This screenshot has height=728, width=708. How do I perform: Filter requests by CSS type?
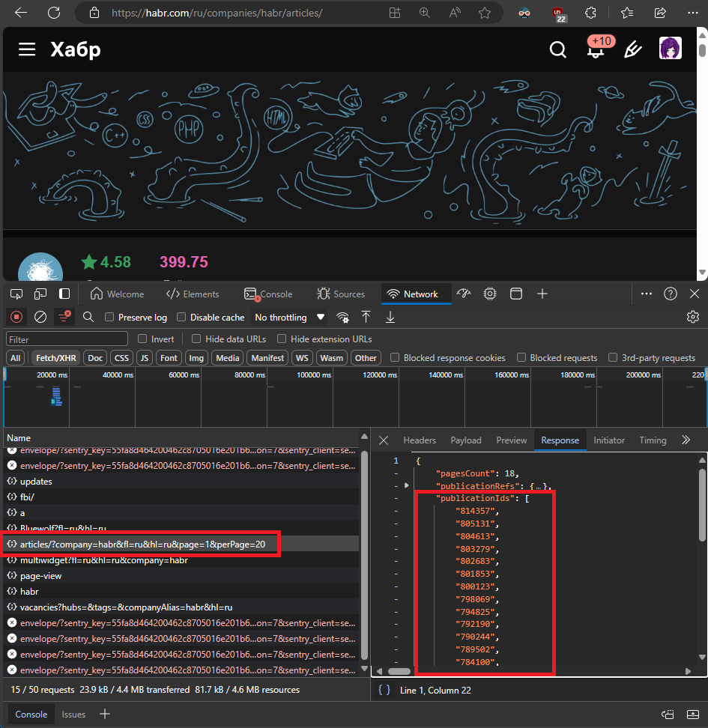click(121, 358)
